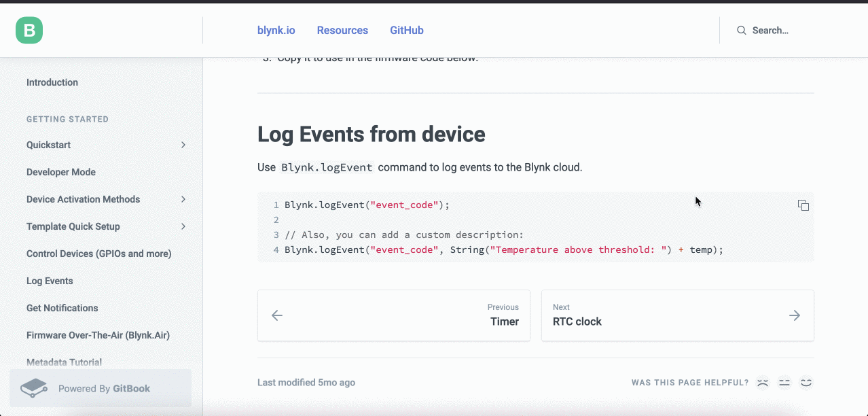Copy the code block contents
Screen dimensions: 868x416
(803, 205)
